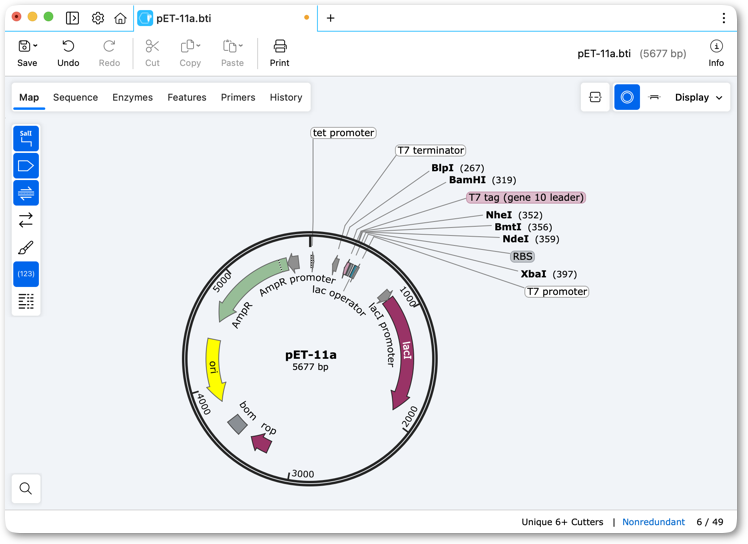Select the AmpR promoter label
Viewport: 748px width, 544px height.
coord(298,283)
